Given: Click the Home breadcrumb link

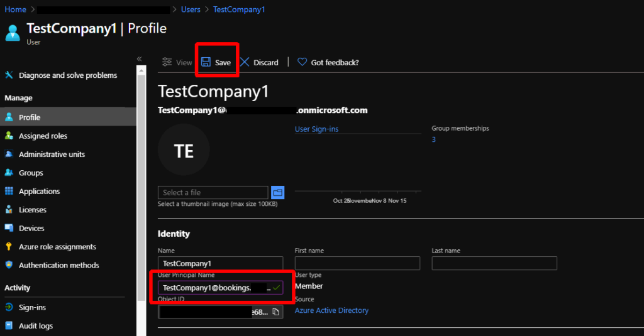Looking at the screenshot, I should 15,9.
